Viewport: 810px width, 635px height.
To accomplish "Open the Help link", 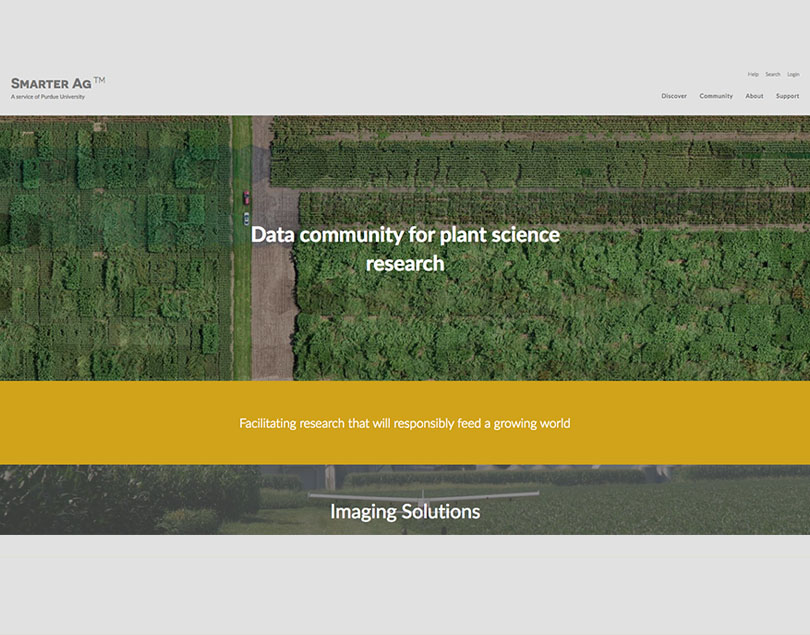I will pyautogui.click(x=753, y=74).
